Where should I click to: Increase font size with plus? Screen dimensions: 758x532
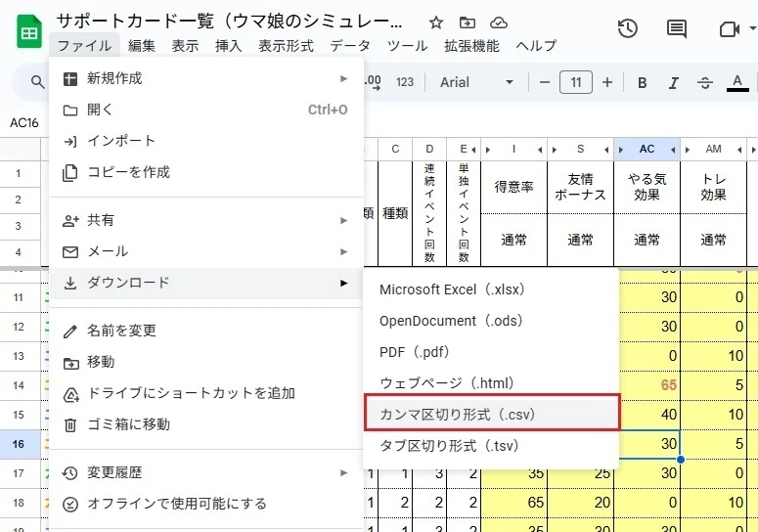607,82
